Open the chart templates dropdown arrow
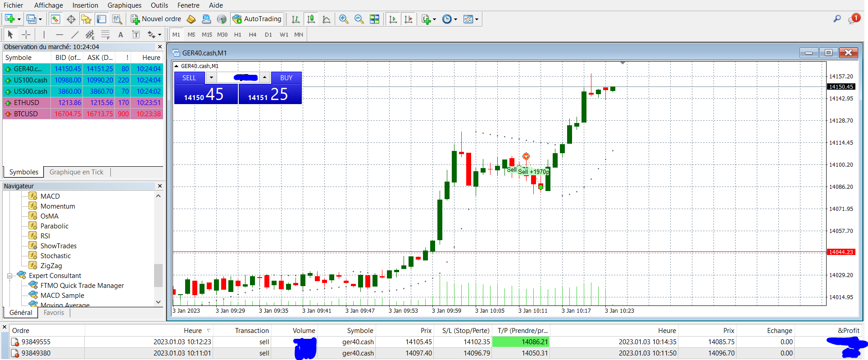The image size is (868, 360). pos(477,19)
